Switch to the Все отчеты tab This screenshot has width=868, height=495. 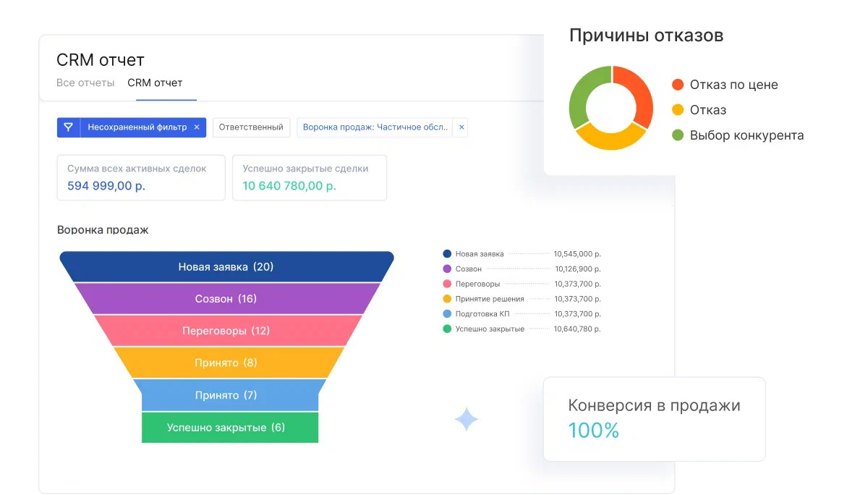click(x=85, y=82)
